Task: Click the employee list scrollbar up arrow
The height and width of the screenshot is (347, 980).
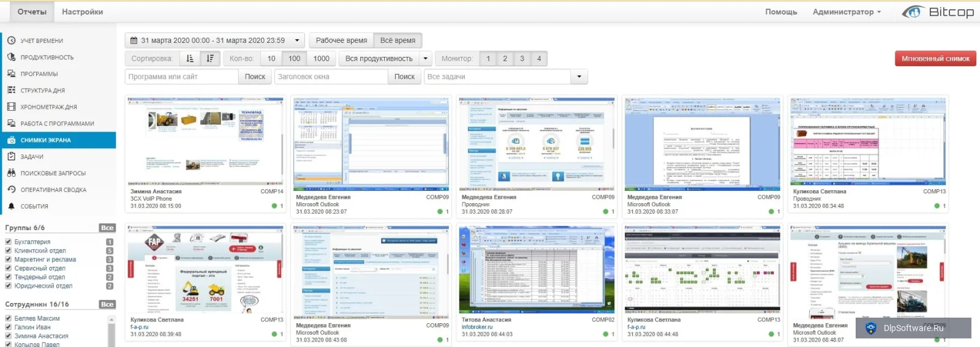Action: click(111, 319)
